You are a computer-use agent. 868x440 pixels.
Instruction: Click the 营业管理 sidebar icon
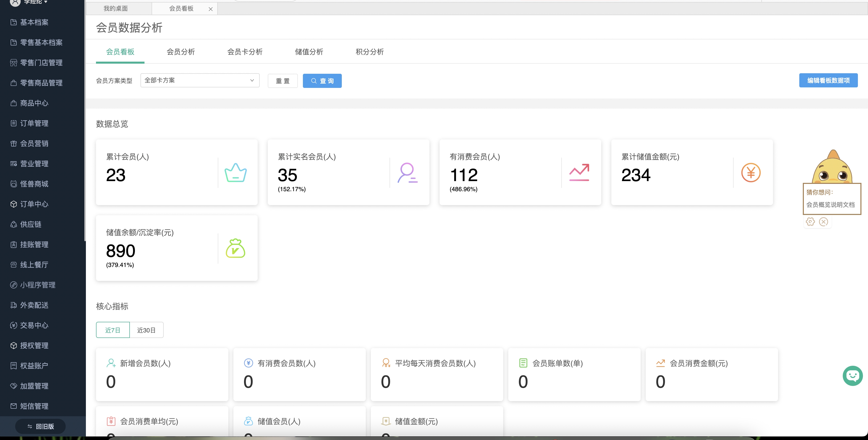pos(13,164)
